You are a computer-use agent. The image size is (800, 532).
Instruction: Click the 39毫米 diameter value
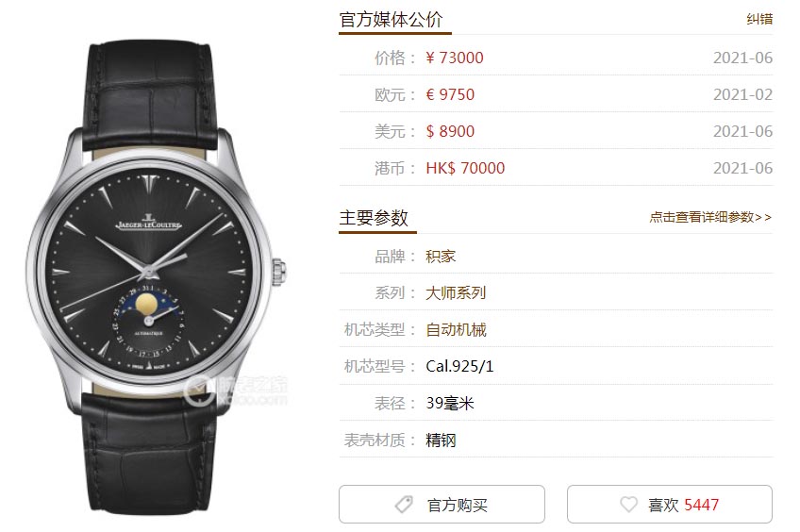[450, 403]
